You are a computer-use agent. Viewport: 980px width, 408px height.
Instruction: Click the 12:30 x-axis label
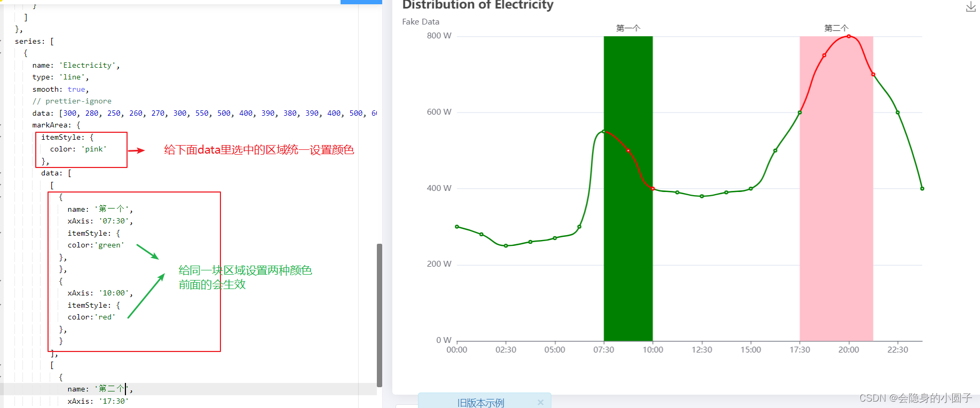(702, 350)
